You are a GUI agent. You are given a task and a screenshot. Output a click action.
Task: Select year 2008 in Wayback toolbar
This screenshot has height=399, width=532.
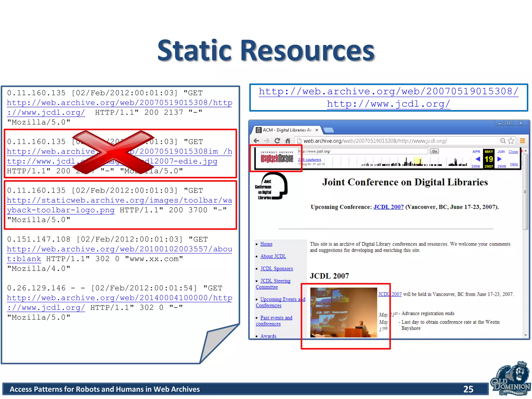(502, 166)
